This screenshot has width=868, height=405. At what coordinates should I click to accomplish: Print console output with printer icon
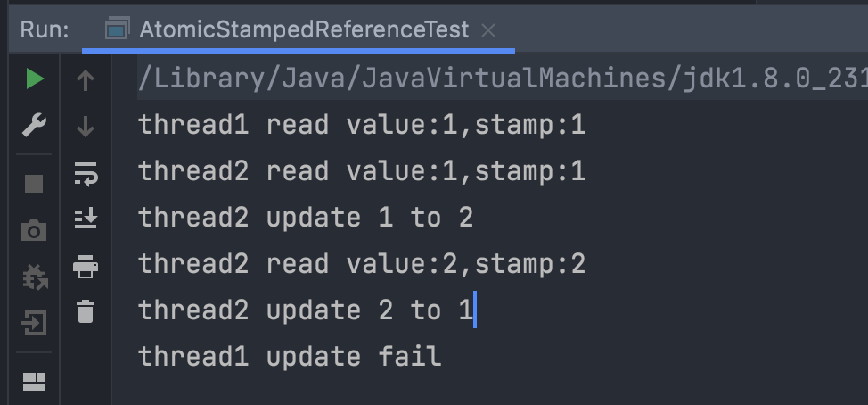coord(86,267)
